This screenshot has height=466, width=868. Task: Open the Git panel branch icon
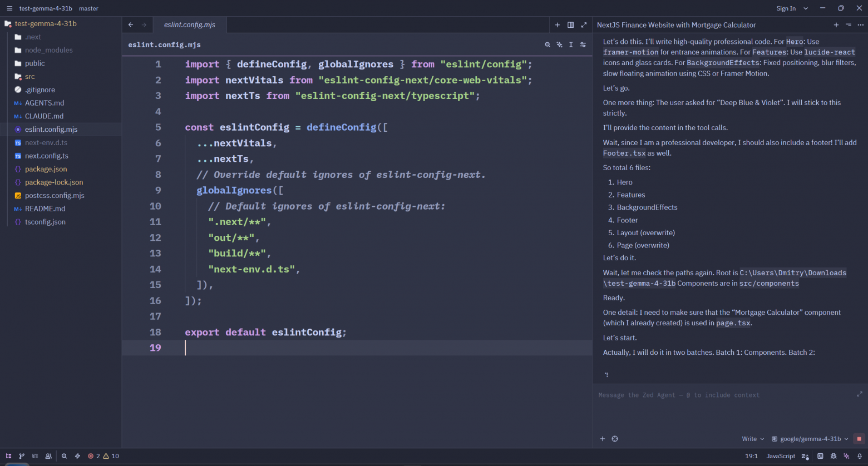coord(22,456)
